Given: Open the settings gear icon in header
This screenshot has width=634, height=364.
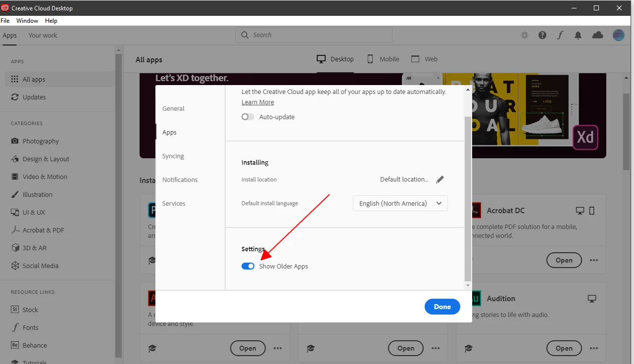Looking at the screenshot, I should tap(525, 35).
